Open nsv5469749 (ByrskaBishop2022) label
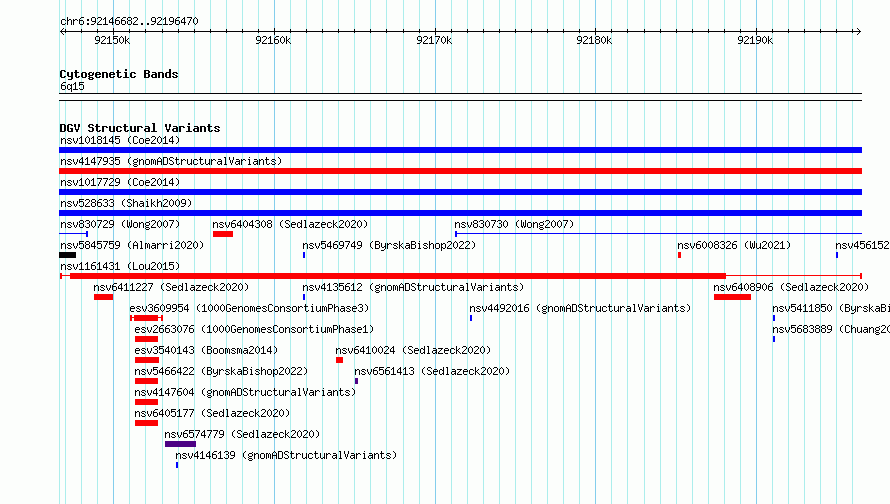This screenshot has width=890, height=504. 389,245
